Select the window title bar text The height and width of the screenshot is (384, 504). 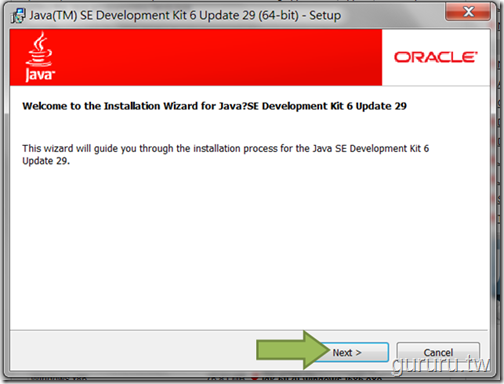tap(185, 15)
